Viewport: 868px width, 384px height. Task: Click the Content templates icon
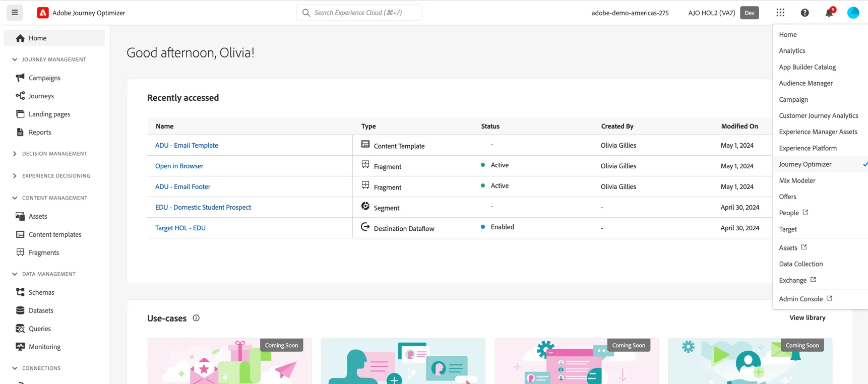tap(20, 234)
